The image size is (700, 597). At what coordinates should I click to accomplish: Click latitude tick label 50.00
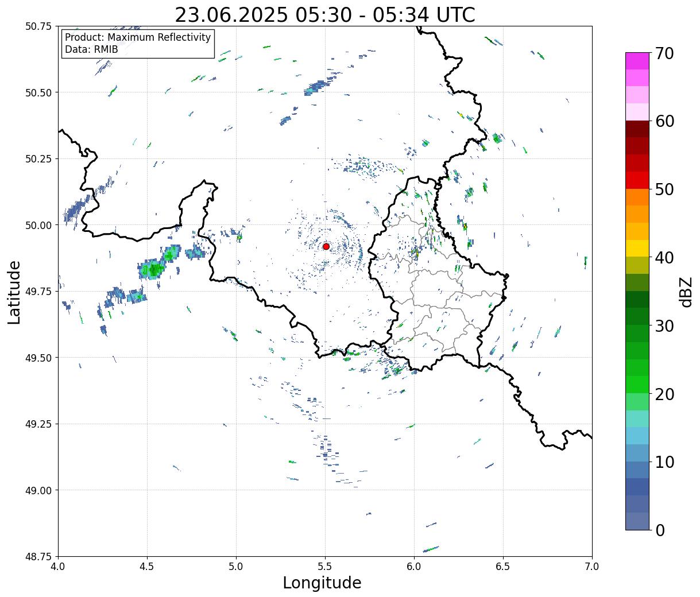point(38,225)
